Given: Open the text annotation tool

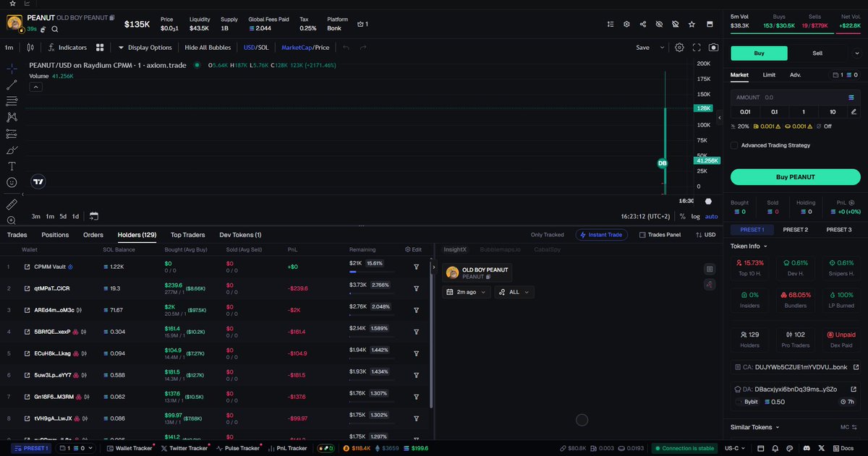Looking at the screenshot, I should click(12, 166).
